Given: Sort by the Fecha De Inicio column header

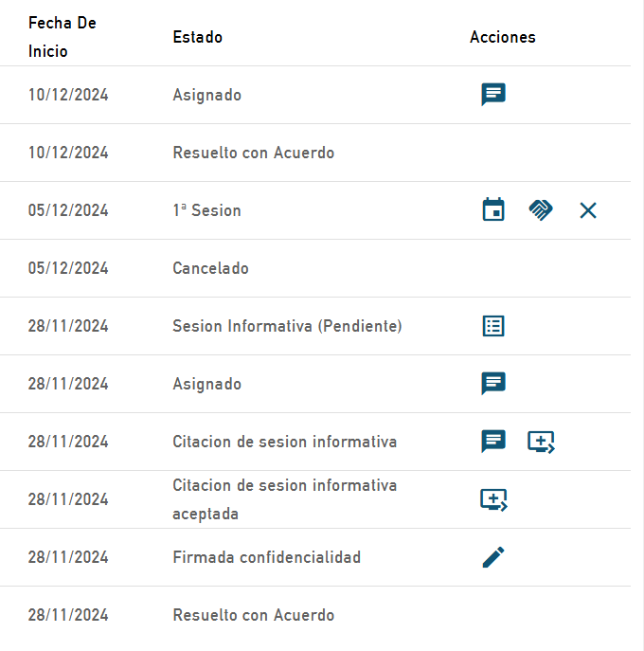Looking at the screenshot, I should [63, 37].
